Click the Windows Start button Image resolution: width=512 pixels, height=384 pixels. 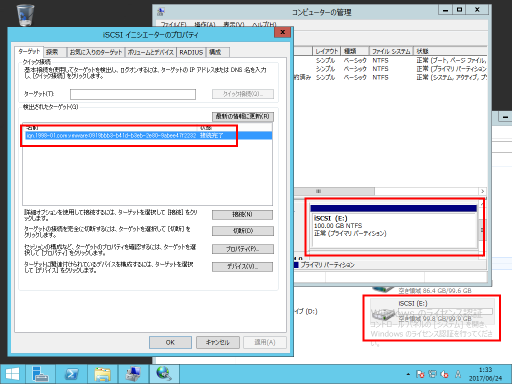point(13,374)
